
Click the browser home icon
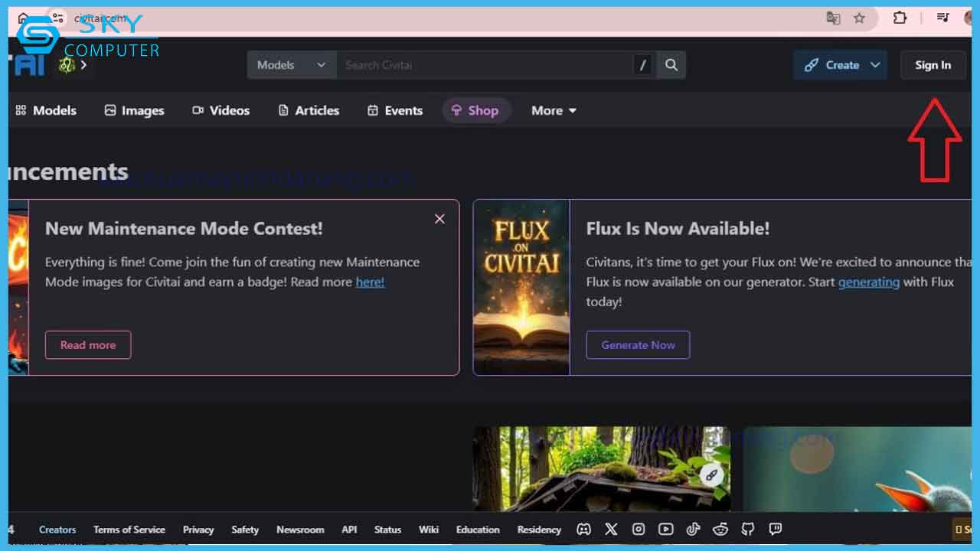[23, 18]
